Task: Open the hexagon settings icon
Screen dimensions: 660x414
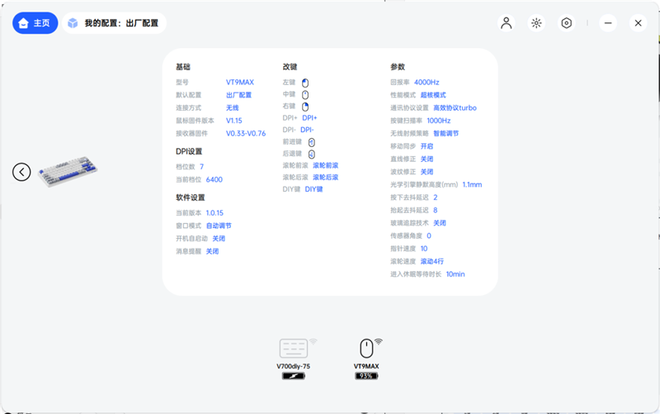Action: 566,23
